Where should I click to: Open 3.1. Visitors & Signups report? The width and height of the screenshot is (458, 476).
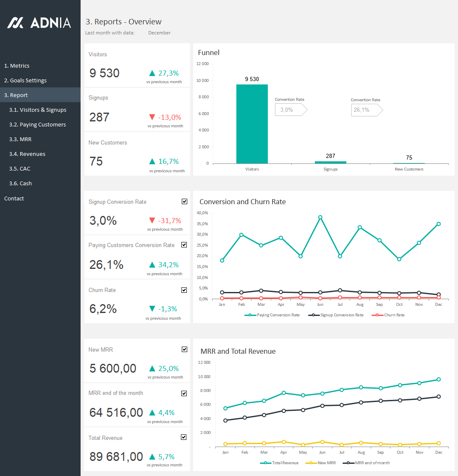tap(38, 110)
